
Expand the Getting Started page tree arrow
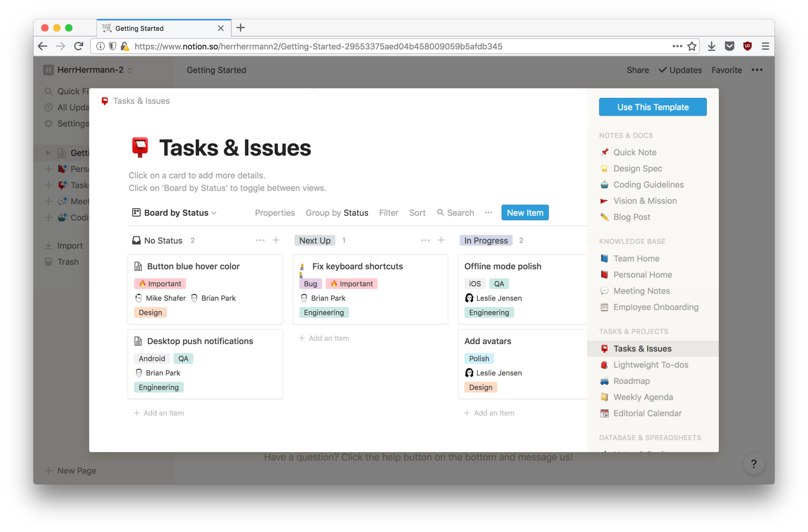(x=48, y=153)
